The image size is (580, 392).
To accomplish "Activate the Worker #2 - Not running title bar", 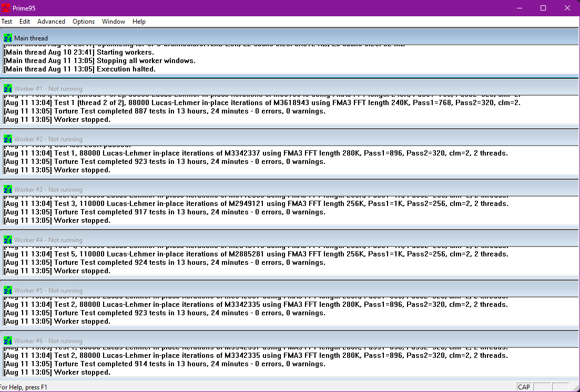I will (289, 139).
